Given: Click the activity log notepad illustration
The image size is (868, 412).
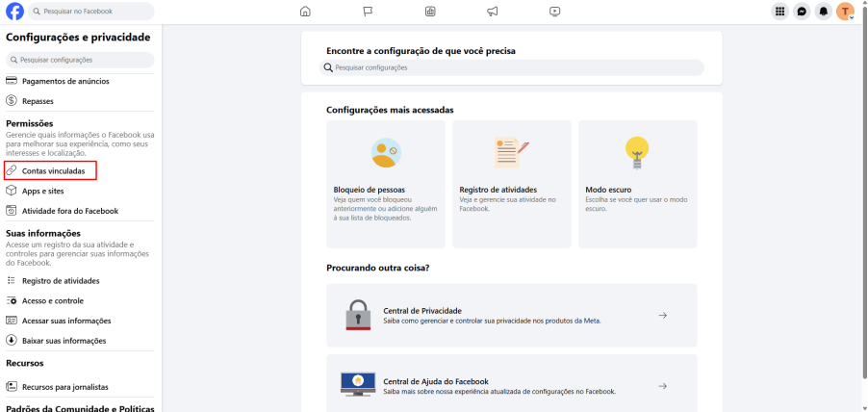Looking at the screenshot, I should tap(511, 152).
